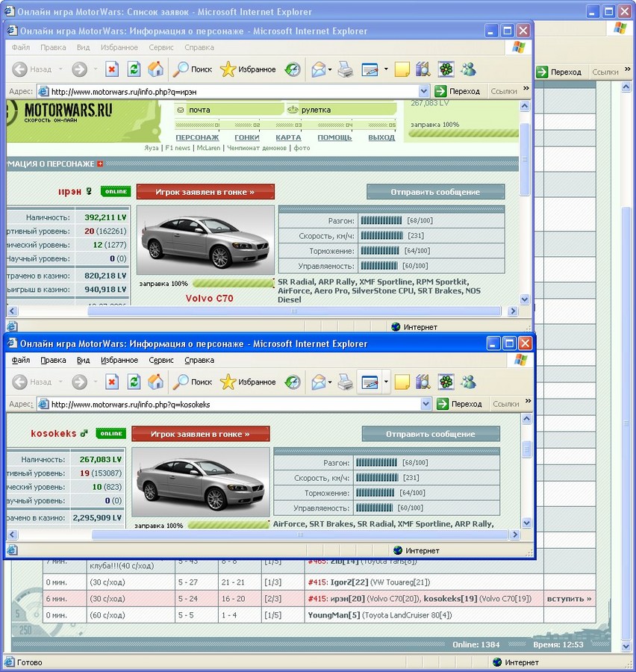Click ICQ flower icon in top window toolbar
This screenshot has width=636, height=672.
[446, 69]
